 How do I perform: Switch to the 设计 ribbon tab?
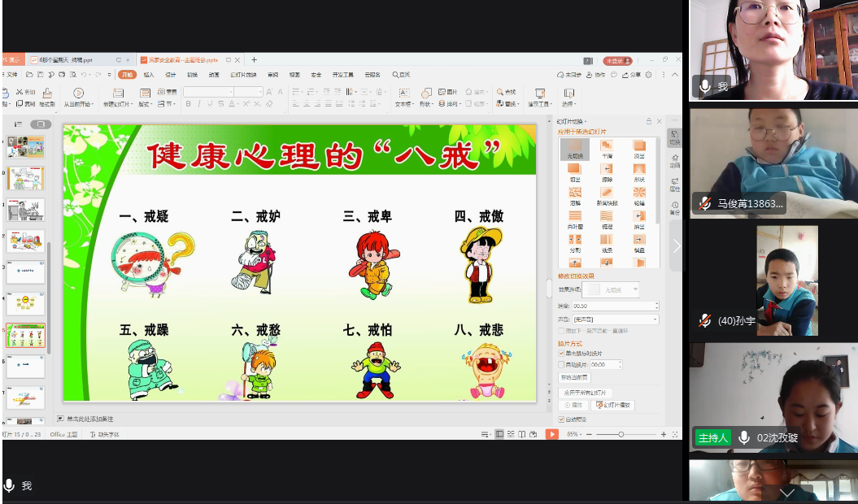pos(170,74)
